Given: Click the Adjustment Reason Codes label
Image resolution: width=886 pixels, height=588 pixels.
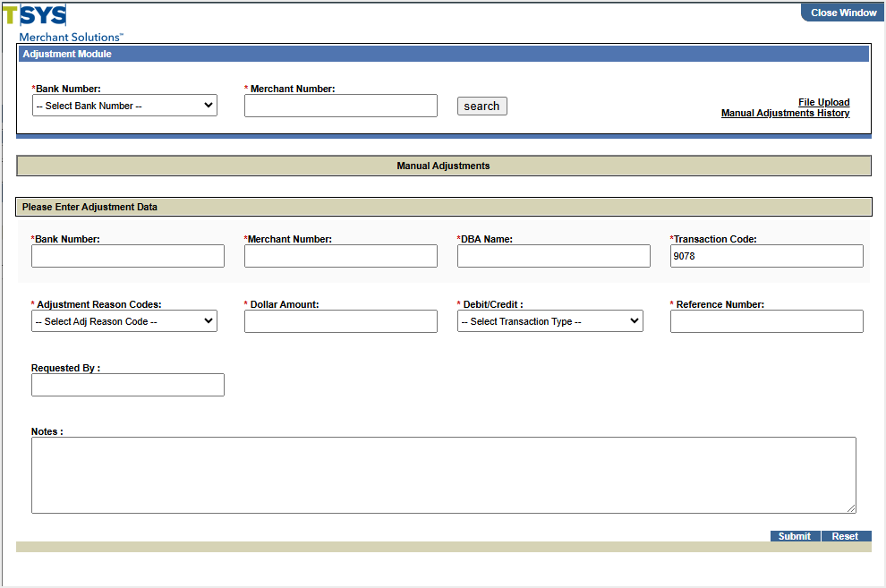Looking at the screenshot, I should coord(97,304).
